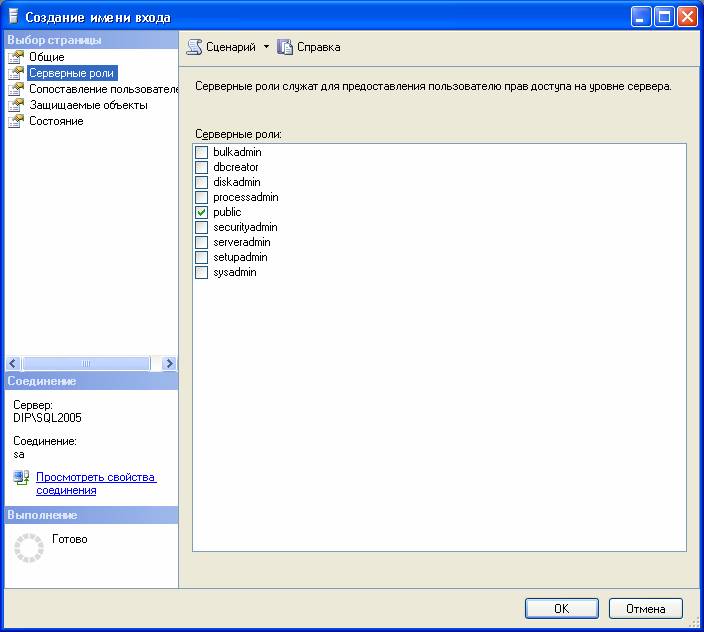Open the Состояние page
This screenshot has height=632, width=704.
56,121
